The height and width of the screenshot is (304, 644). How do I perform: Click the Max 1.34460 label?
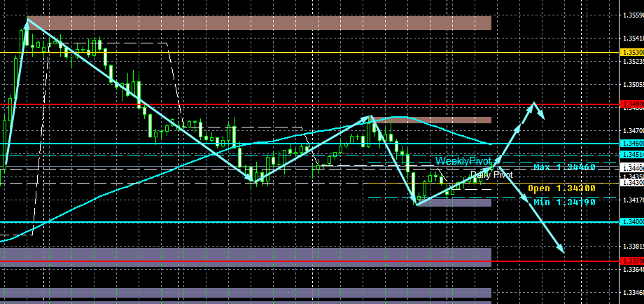click(x=564, y=167)
